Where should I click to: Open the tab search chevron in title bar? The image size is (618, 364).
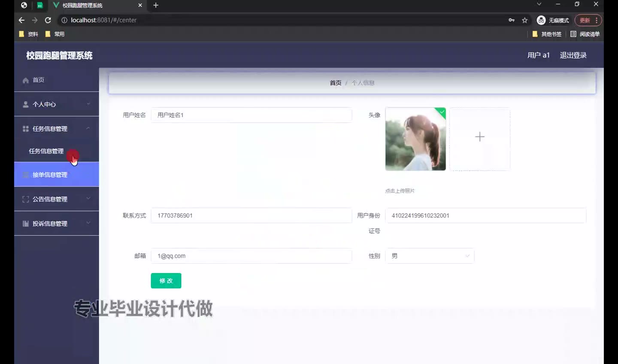(x=539, y=4)
